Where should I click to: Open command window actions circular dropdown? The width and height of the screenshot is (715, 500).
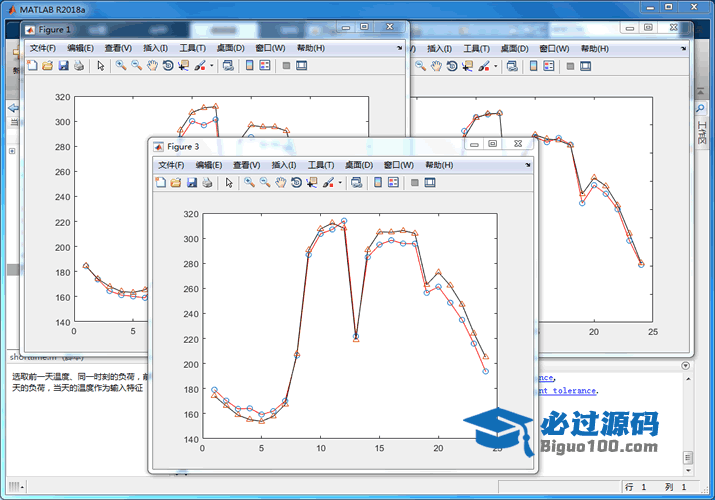coord(685,366)
